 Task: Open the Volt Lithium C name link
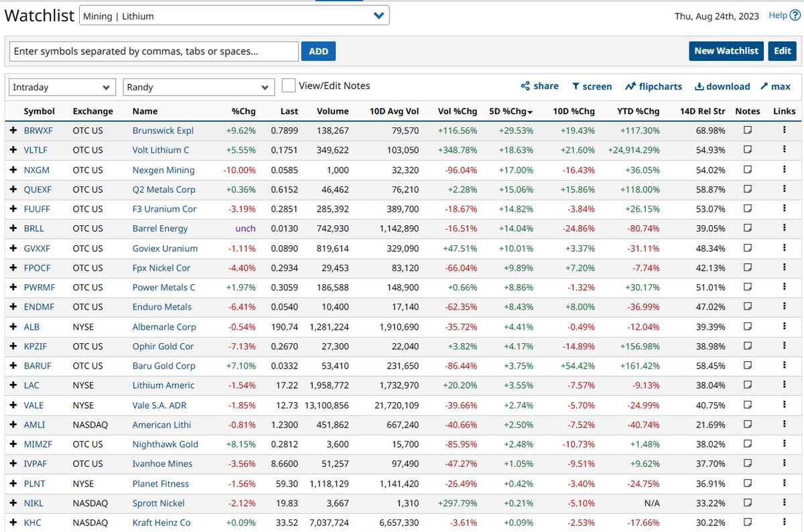pos(161,150)
